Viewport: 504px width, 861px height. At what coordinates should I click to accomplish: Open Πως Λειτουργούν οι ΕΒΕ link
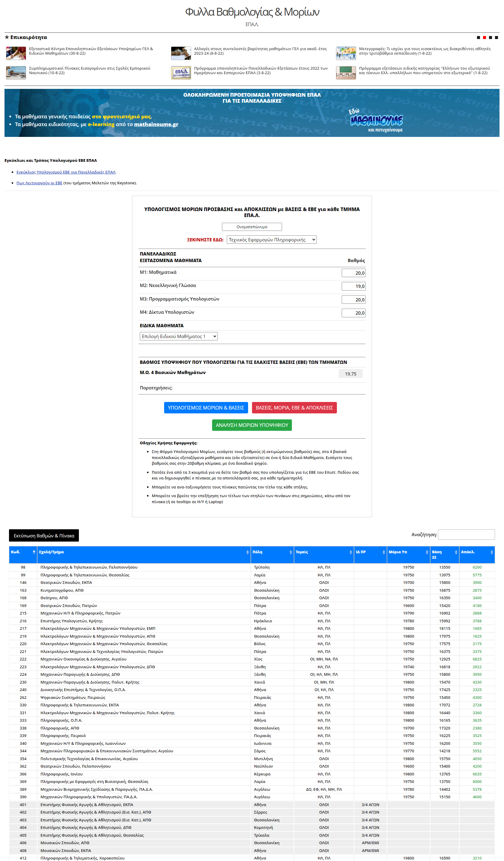[x=39, y=183]
